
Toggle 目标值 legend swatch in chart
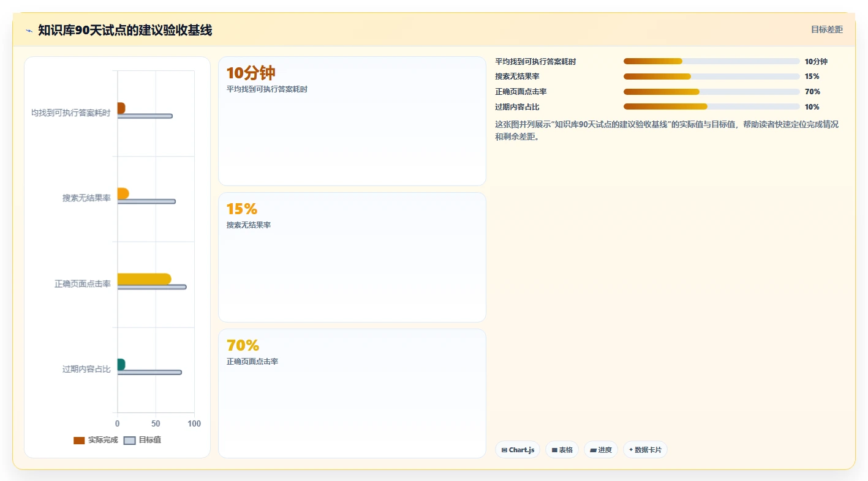click(129, 441)
